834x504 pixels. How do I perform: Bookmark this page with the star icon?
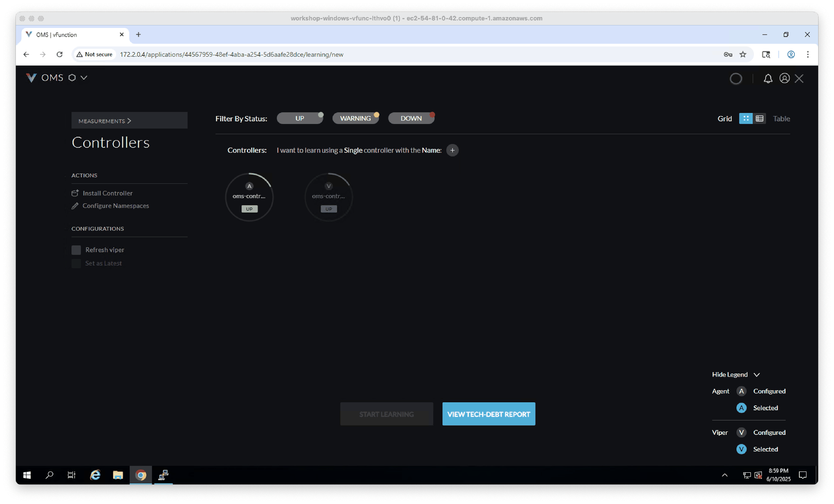click(x=743, y=54)
